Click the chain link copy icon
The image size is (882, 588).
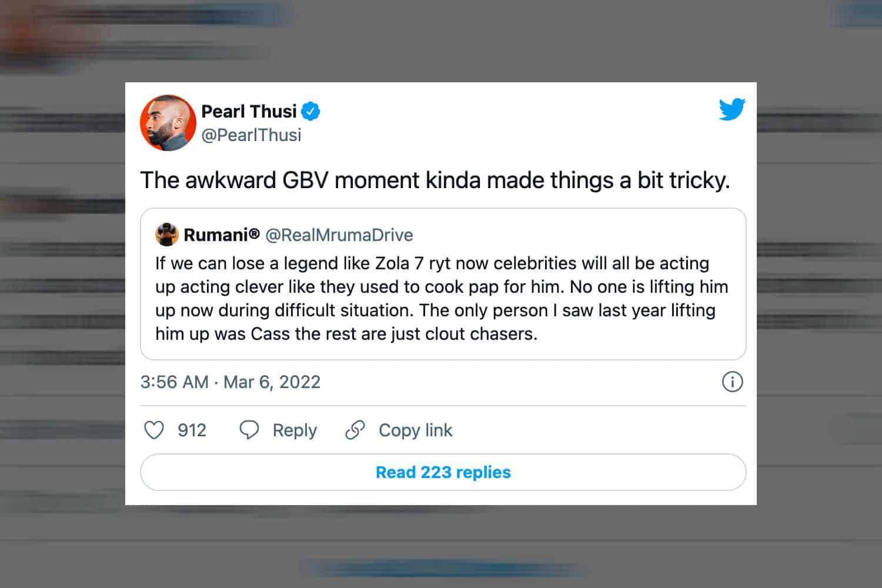pos(355,430)
